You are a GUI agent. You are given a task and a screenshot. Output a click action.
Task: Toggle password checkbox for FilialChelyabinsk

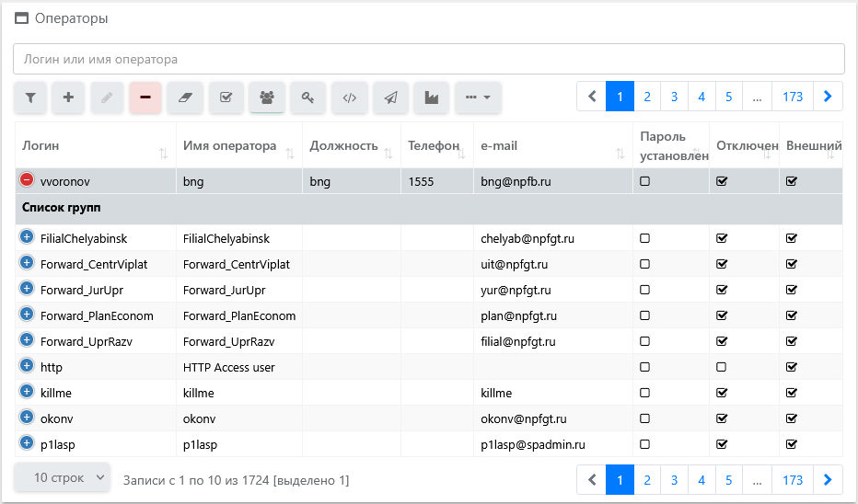click(644, 238)
